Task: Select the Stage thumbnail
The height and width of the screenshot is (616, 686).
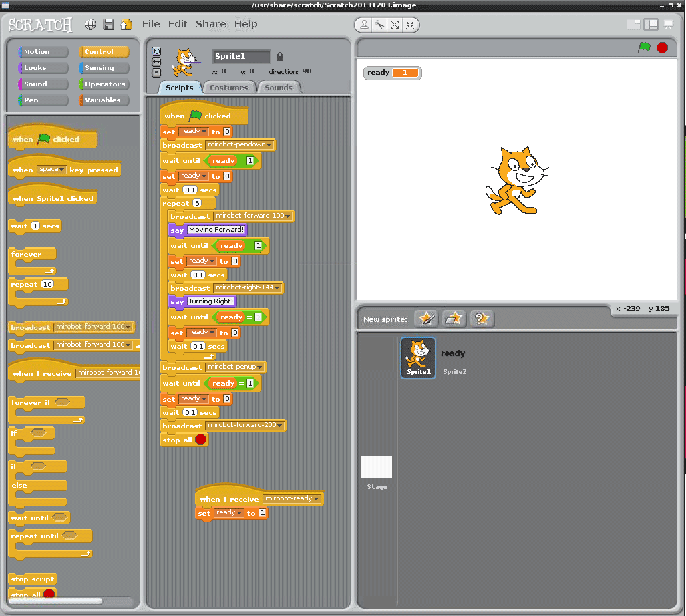Action: click(377, 474)
